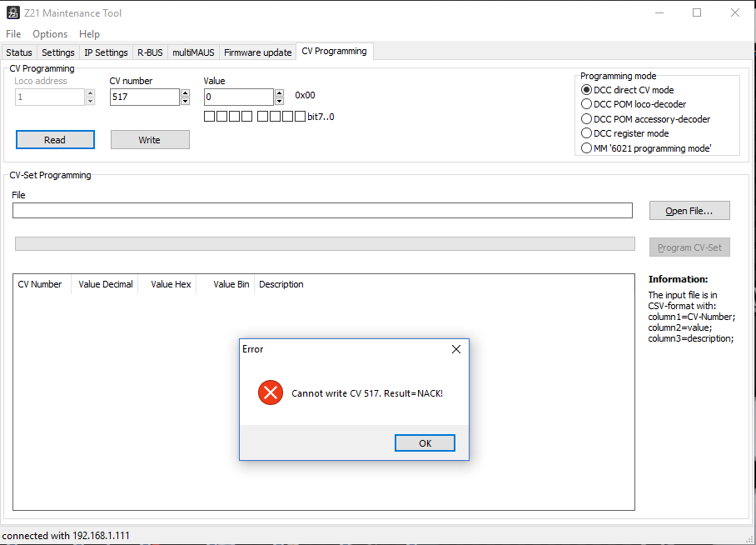
Task: Increase CV number with up arrow
Action: [x=185, y=92]
